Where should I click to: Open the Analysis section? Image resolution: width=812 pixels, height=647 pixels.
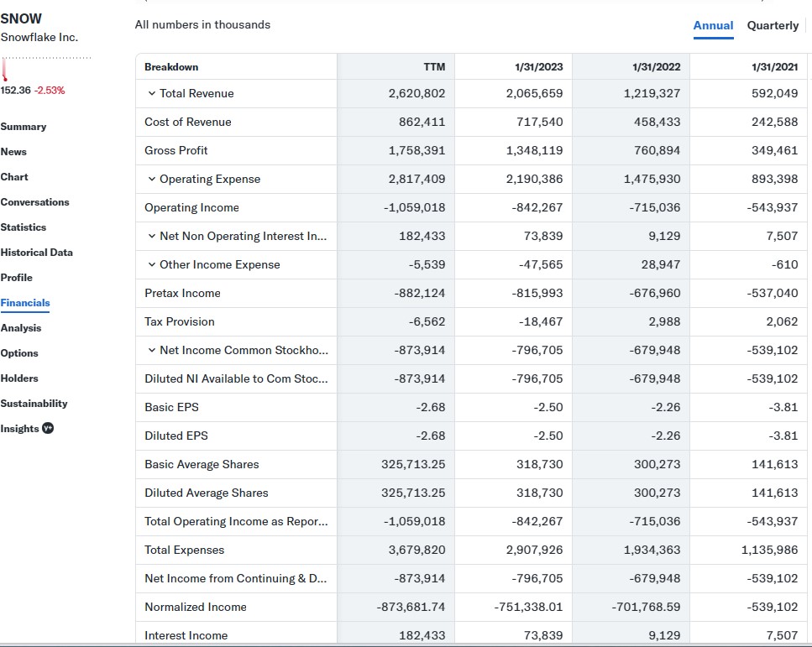tap(21, 328)
